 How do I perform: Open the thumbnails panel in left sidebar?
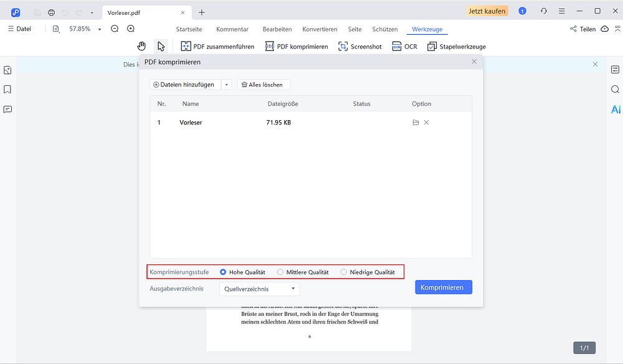[7, 70]
